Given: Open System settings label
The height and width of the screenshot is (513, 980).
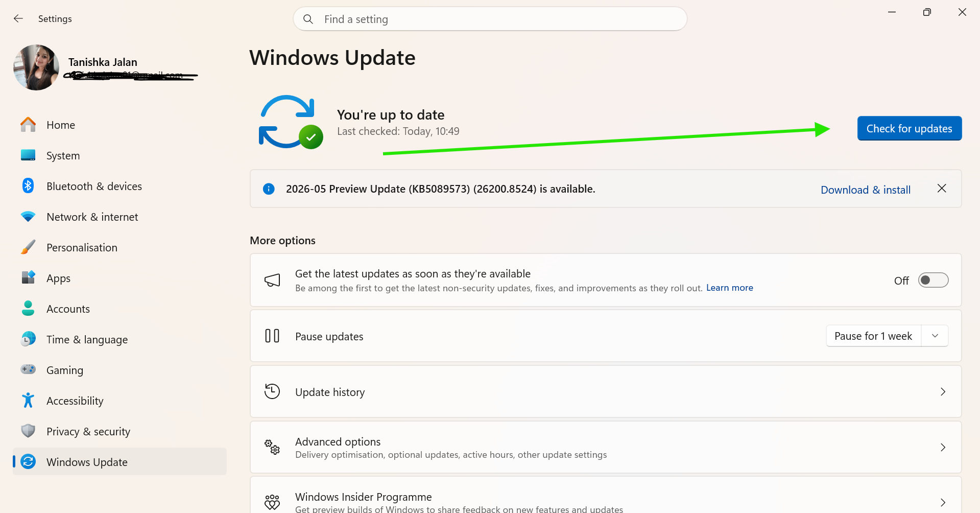Looking at the screenshot, I should [x=63, y=156].
